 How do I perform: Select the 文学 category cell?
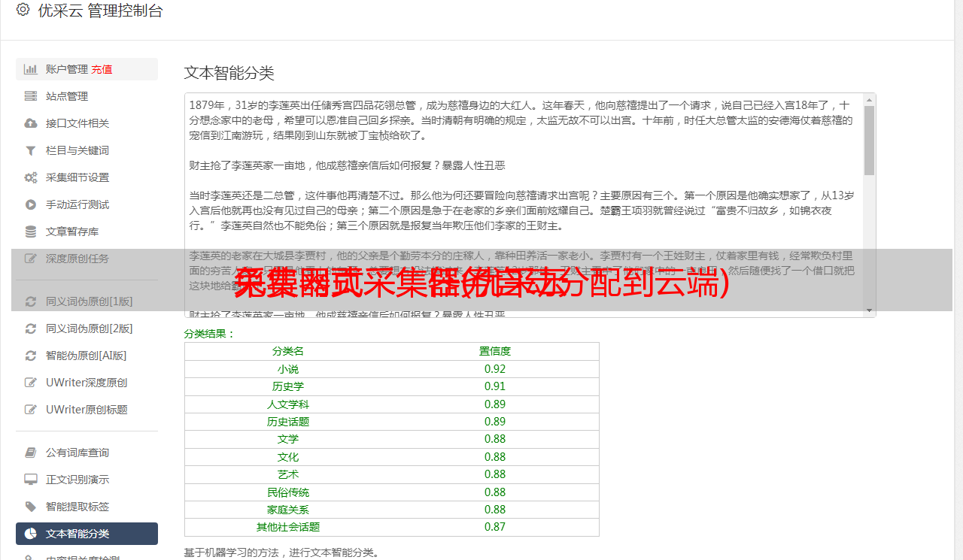point(288,439)
